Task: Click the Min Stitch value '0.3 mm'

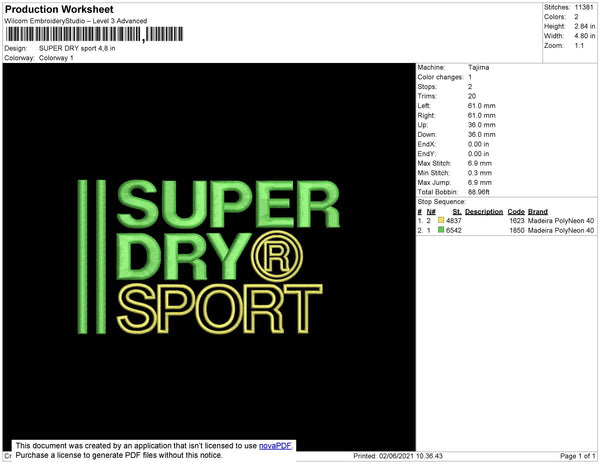Action: [x=479, y=173]
